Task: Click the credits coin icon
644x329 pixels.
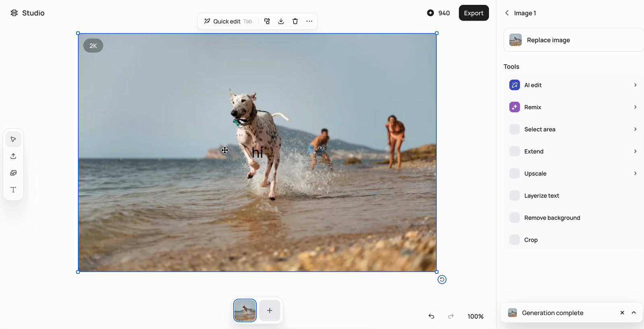Action: [x=430, y=13]
